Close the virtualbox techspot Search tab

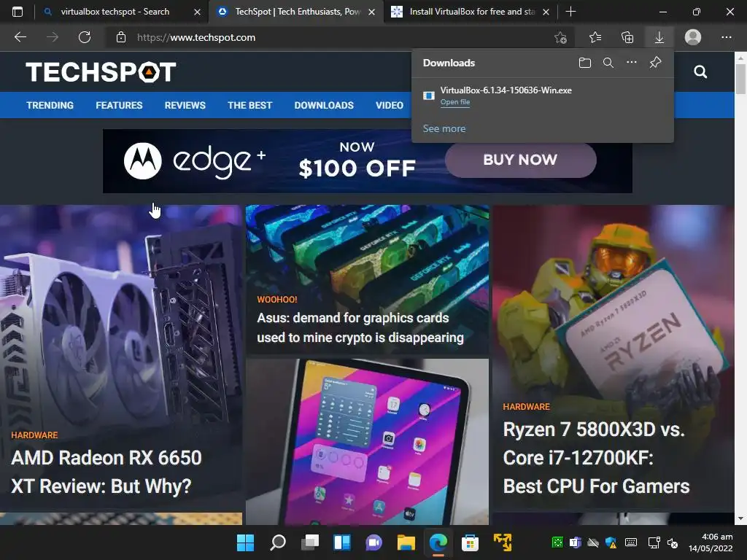(197, 12)
